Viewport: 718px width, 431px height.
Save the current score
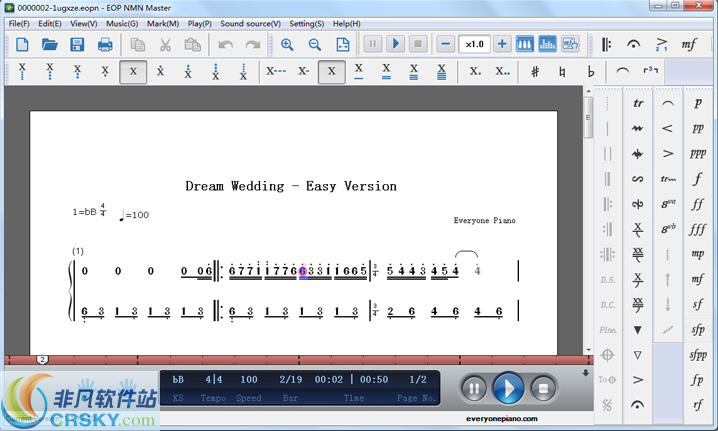[x=77, y=44]
